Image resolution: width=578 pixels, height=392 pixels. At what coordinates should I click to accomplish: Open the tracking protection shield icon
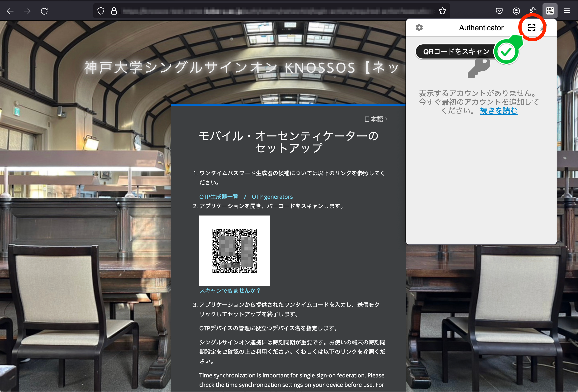coord(101,11)
